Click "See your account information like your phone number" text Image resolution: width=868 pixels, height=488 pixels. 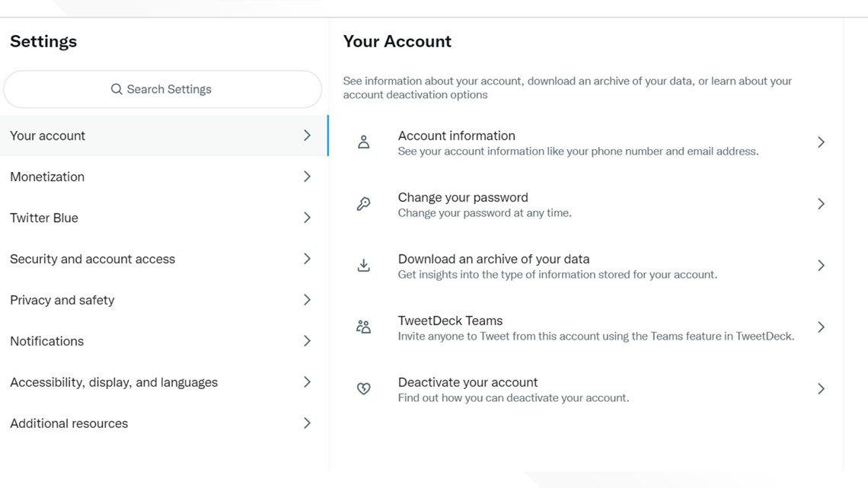pos(578,151)
